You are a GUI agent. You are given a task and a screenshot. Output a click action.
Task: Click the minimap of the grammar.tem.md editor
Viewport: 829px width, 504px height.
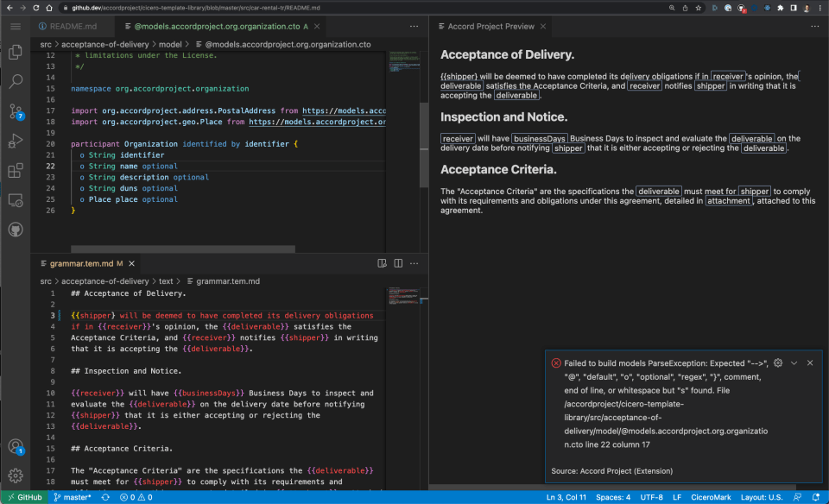(x=403, y=296)
